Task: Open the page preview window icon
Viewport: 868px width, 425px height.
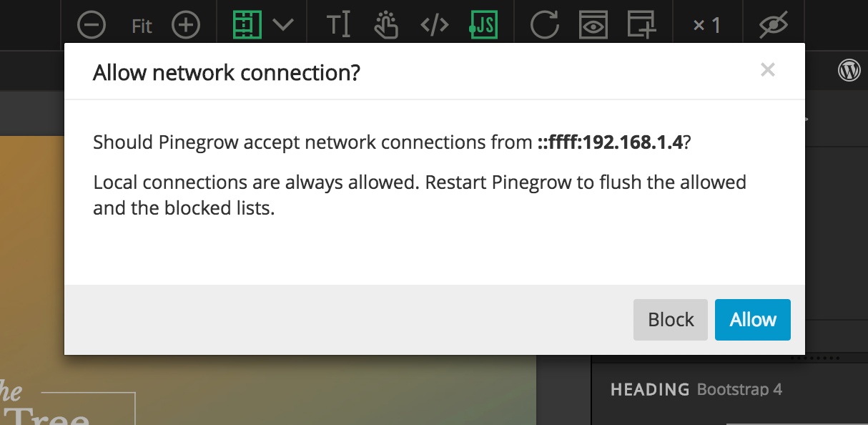Action: (x=593, y=25)
